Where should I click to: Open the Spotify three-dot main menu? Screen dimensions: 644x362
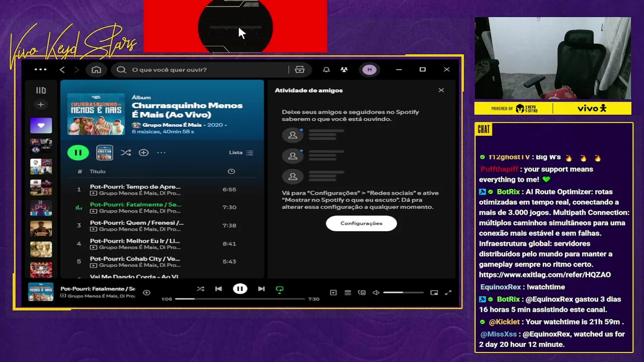[x=41, y=69]
